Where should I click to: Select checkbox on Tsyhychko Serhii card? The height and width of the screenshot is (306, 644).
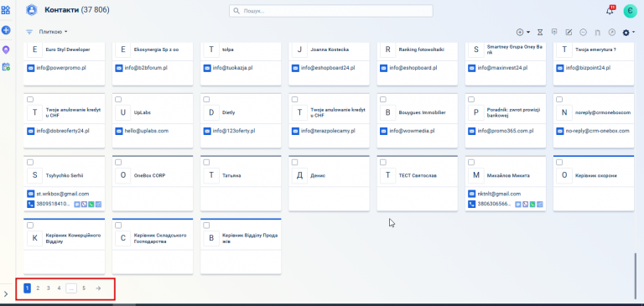coord(30,163)
